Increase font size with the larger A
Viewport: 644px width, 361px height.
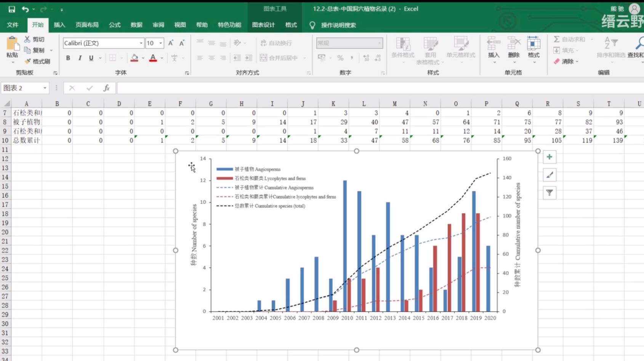coord(171,43)
